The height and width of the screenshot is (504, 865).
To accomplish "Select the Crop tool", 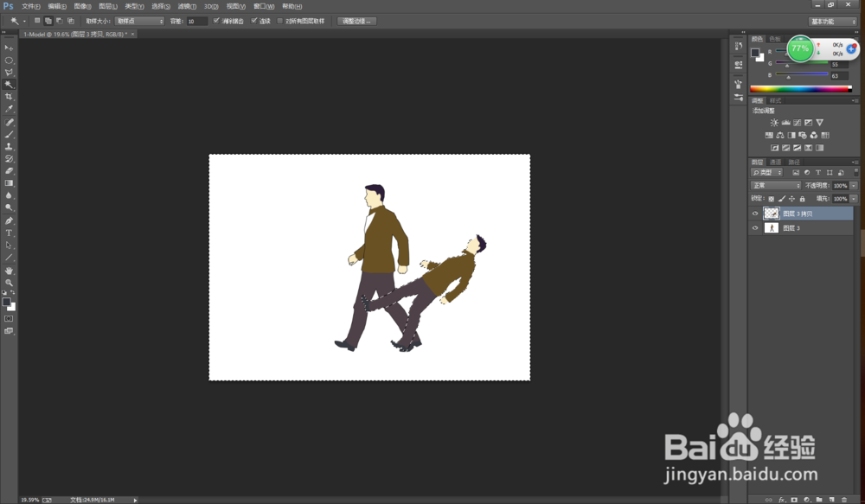I will tap(9, 97).
